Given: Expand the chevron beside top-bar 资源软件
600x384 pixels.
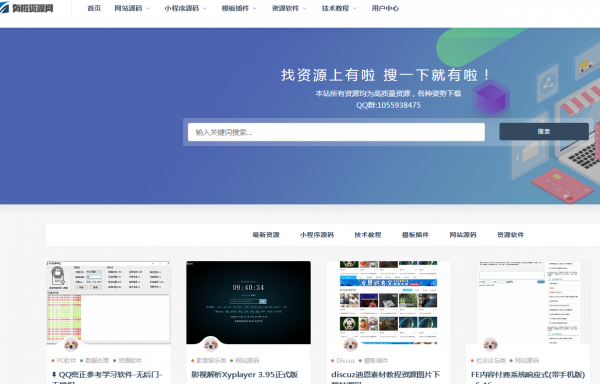Looking at the screenshot, I should pyautogui.click(x=305, y=8).
